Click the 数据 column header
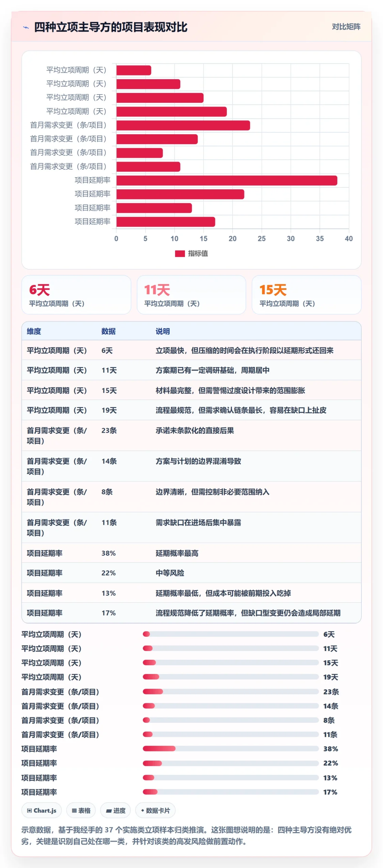Screen dimensions: 383x868 pyautogui.click(x=108, y=331)
